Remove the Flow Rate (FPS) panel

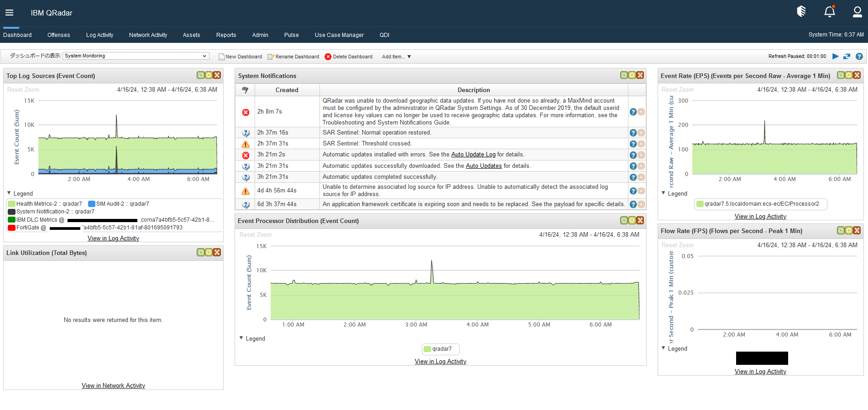857,230
